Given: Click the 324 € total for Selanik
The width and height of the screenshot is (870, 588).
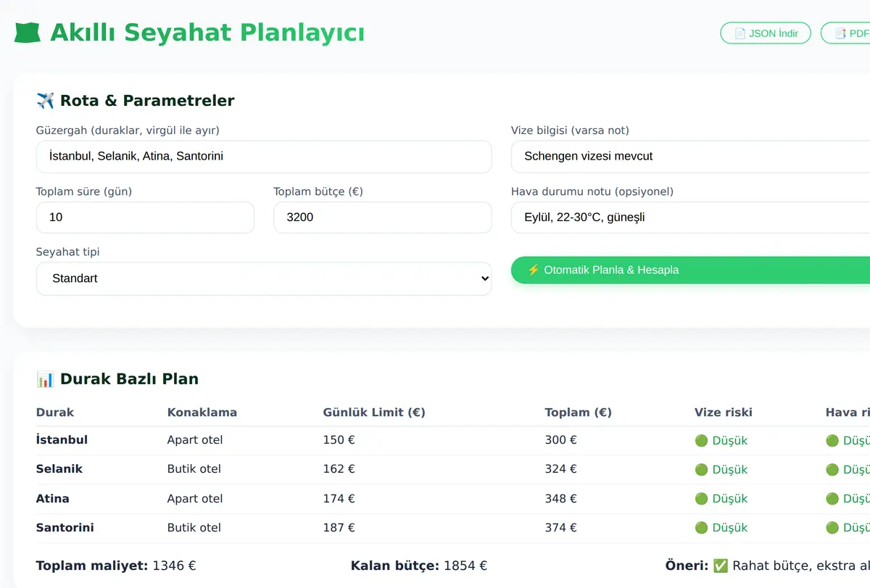Looking at the screenshot, I should tap(561, 469).
